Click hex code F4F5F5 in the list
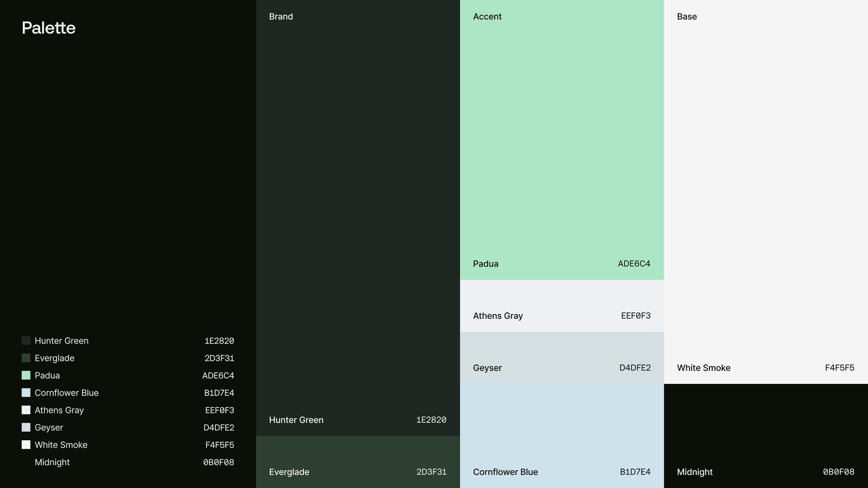Screen dimensions: 868x488 click(x=220, y=445)
